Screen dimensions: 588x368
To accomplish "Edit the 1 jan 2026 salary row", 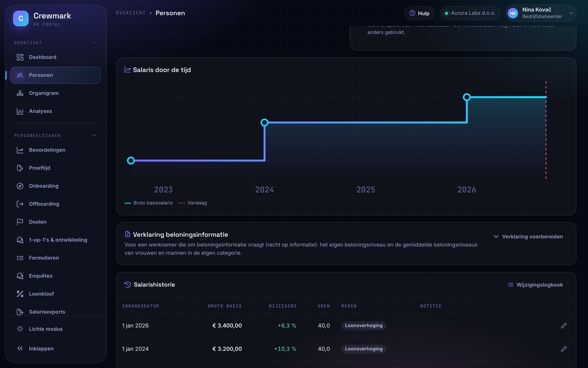I will [563, 325].
